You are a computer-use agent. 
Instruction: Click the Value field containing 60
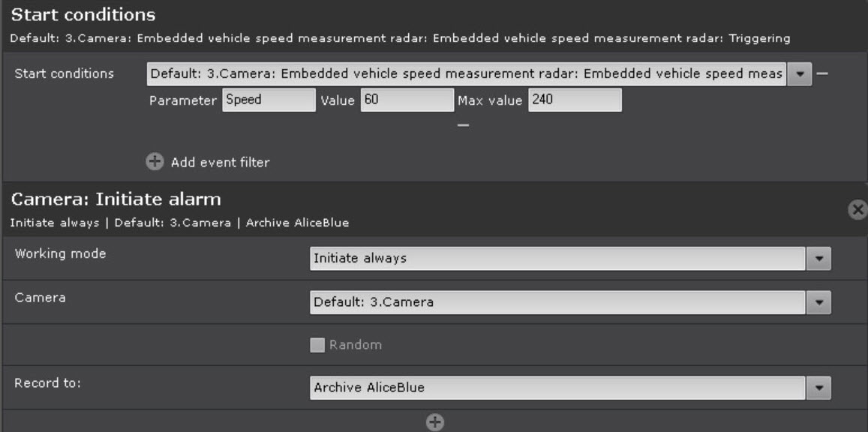(407, 100)
